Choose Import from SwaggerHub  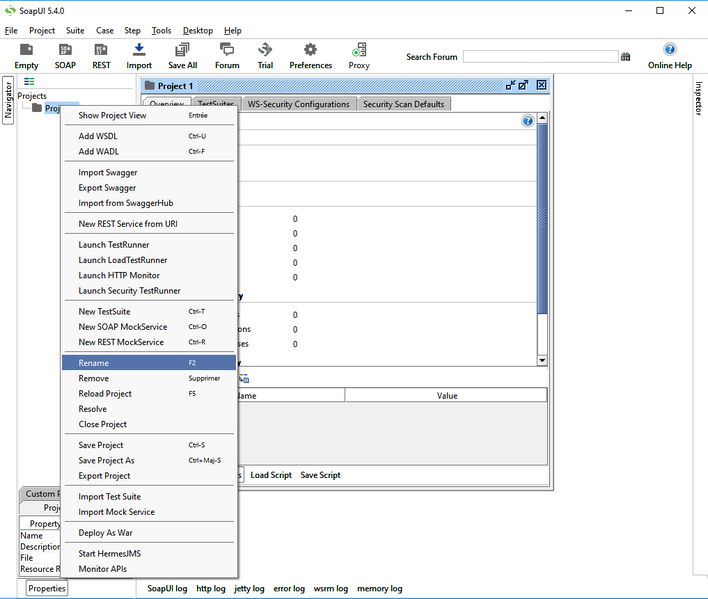pos(149,203)
